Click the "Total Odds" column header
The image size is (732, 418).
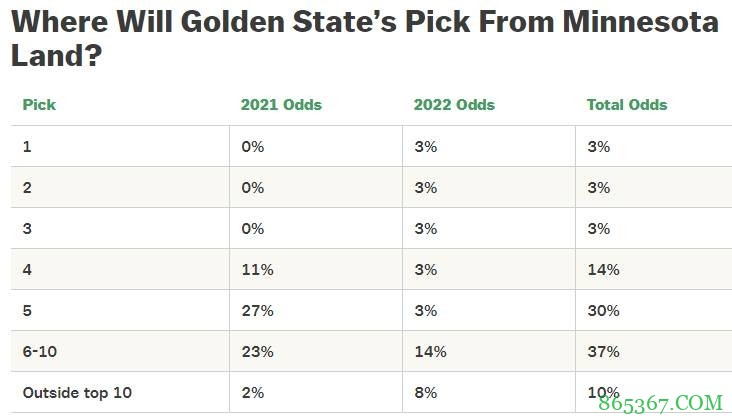click(627, 104)
